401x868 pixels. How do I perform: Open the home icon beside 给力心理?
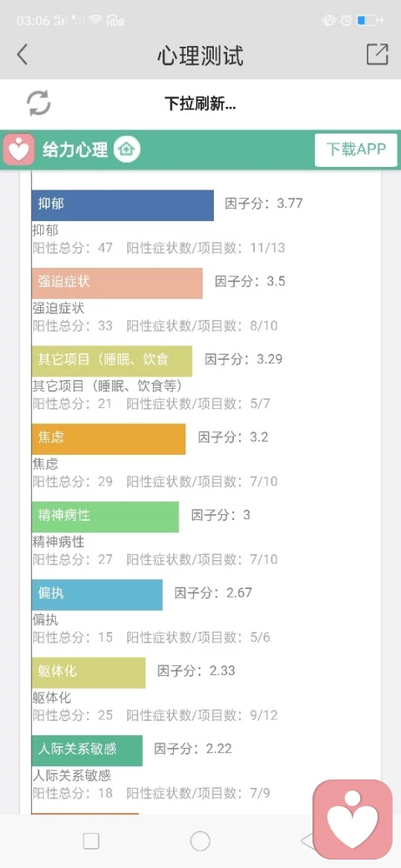(x=127, y=149)
